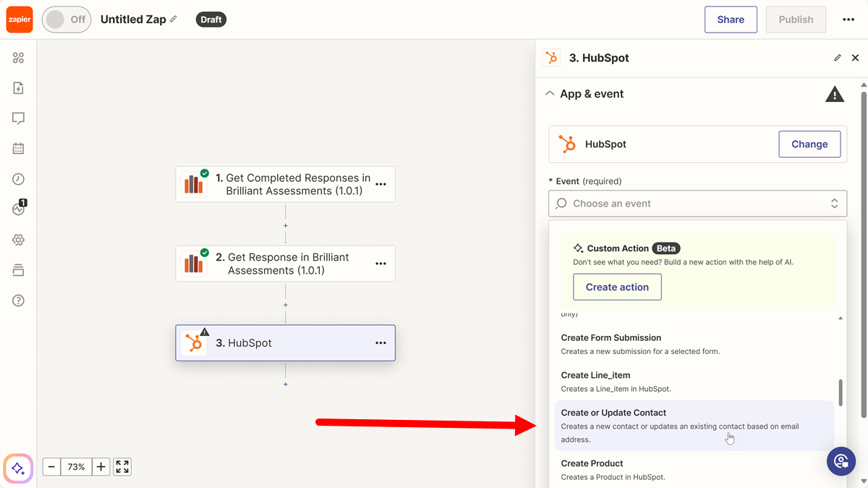Click the Publish button
The height and width of the screenshot is (488, 868).
tap(796, 20)
